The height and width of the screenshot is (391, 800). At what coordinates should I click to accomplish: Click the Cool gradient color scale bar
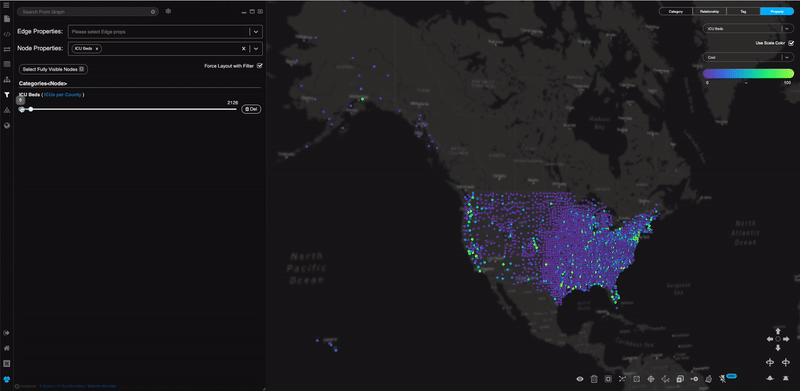748,74
